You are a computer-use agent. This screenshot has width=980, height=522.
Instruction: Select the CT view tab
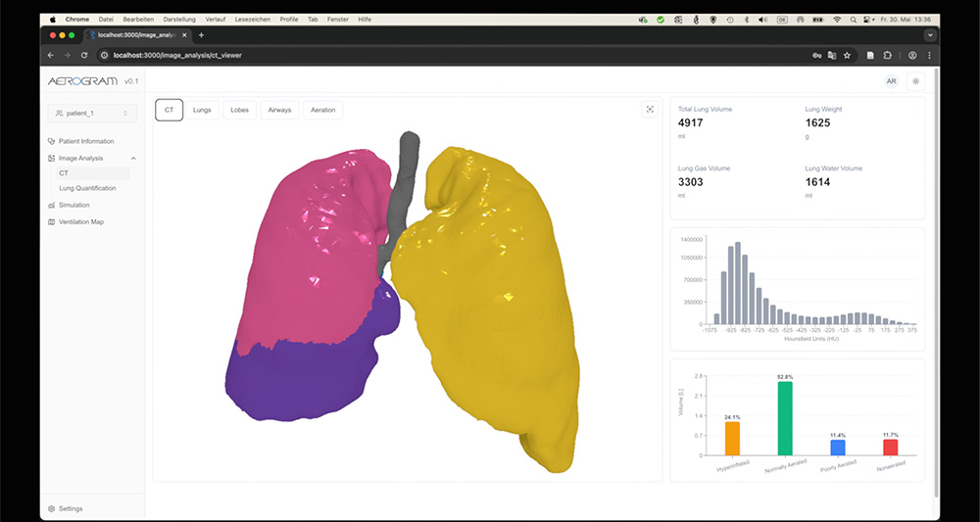tap(169, 110)
